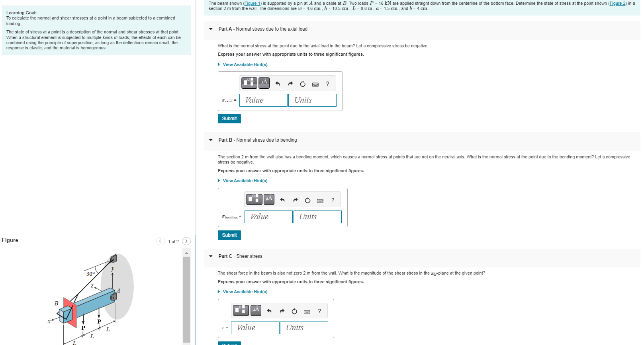Open the Figure 1 link

coord(252,3)
